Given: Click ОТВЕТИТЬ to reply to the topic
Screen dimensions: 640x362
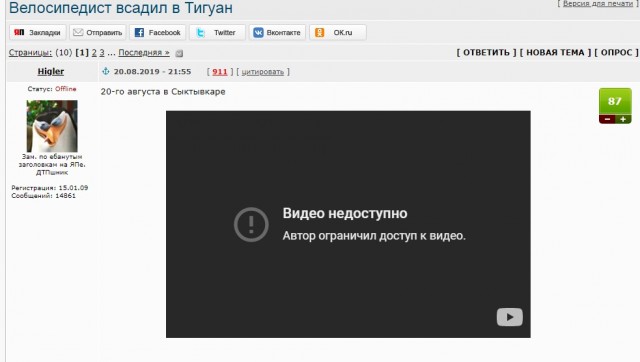Looking at the screenshot, I should point(486,52).
